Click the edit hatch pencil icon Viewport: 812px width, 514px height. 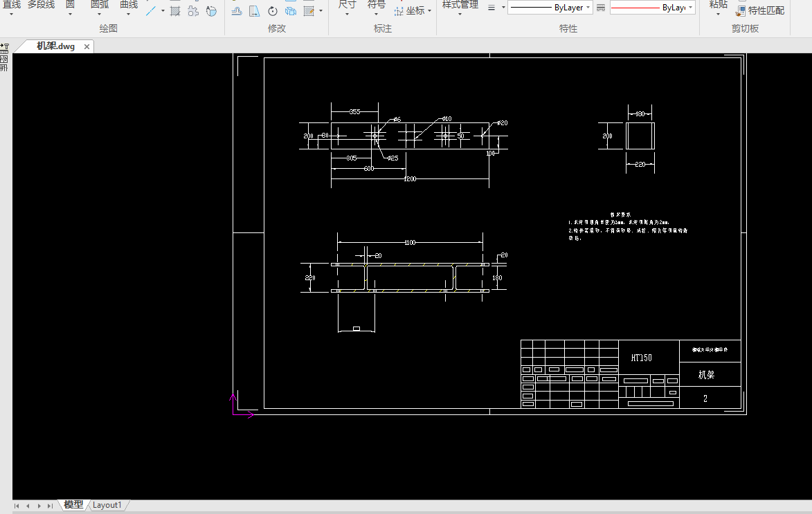[x=309, y=11]
